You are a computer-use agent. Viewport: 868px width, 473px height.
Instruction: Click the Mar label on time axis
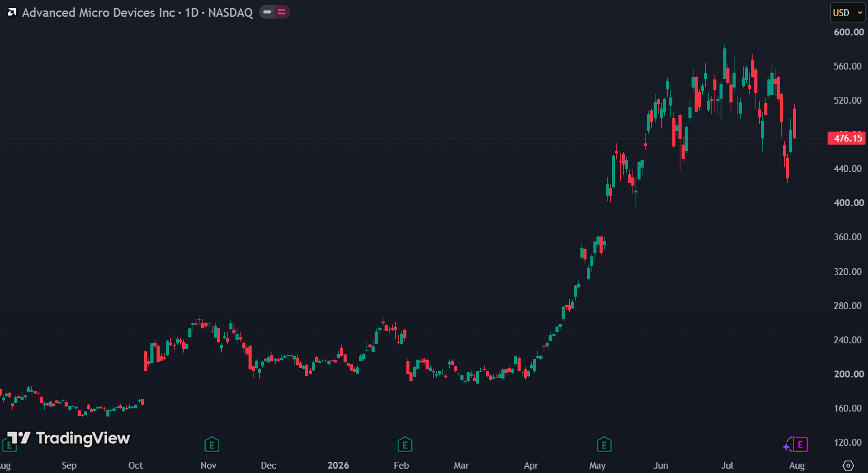[x=461, y=466]
